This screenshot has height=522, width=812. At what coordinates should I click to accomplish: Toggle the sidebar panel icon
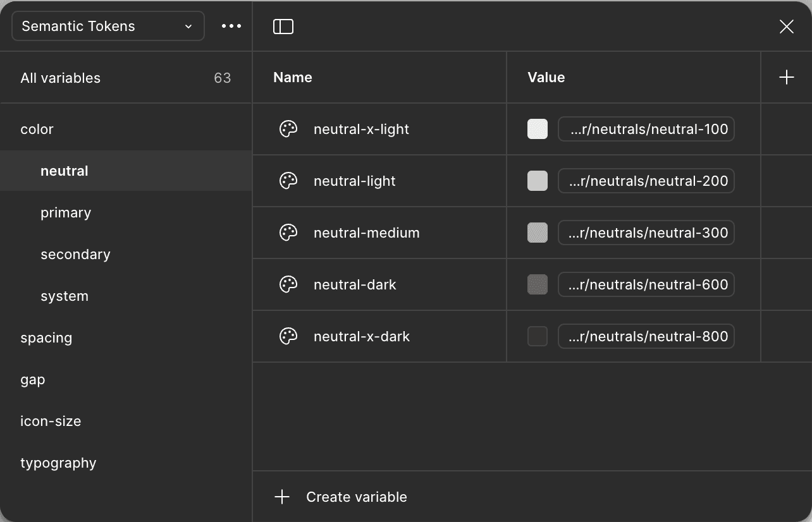[x=283, y=26]
